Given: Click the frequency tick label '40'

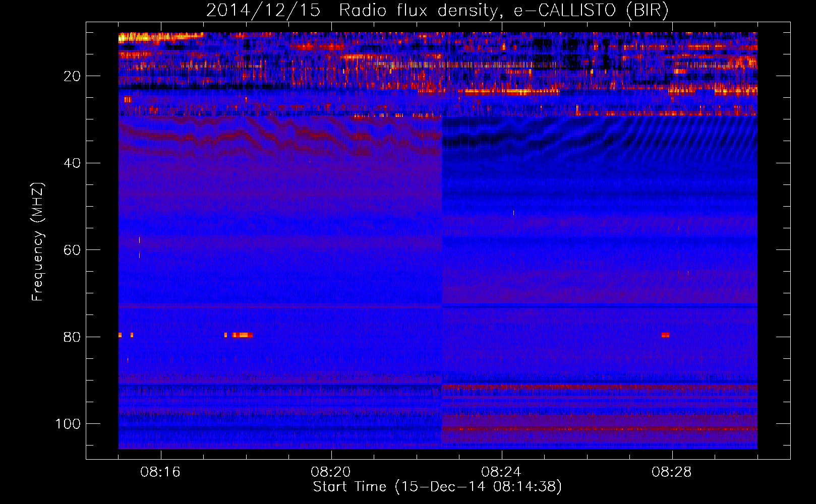Looking at the screenshot, I should coord(72,163).
